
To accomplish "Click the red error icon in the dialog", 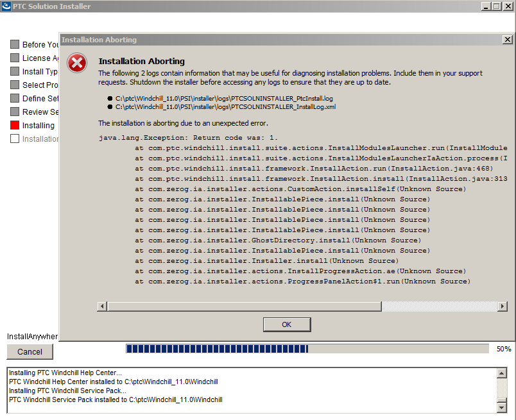I will pos(77,63).
